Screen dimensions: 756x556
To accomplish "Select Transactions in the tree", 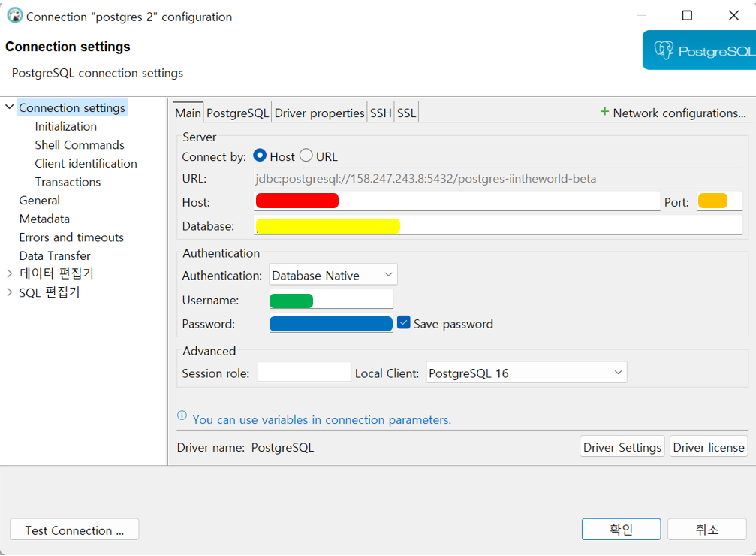I will pos(68,182).
